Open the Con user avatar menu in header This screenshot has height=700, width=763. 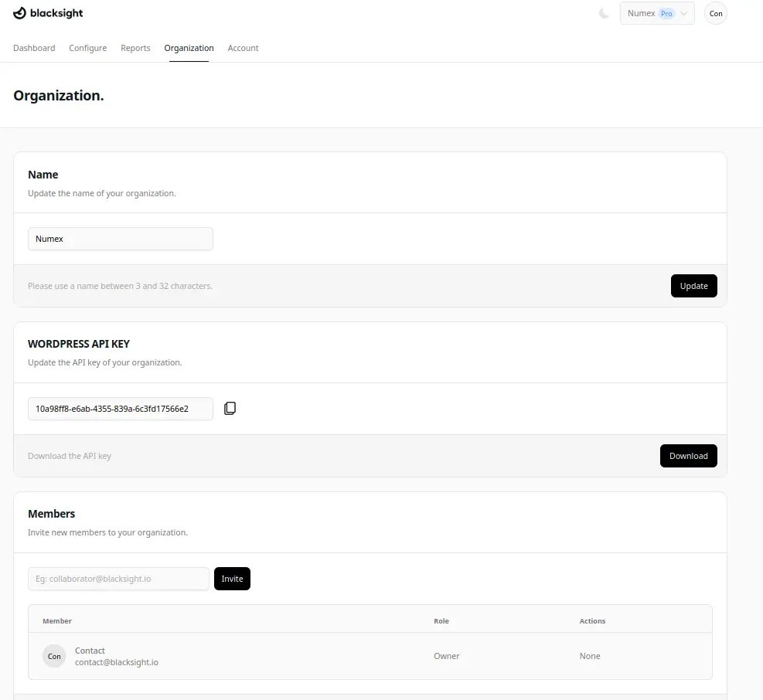point(716,14)
